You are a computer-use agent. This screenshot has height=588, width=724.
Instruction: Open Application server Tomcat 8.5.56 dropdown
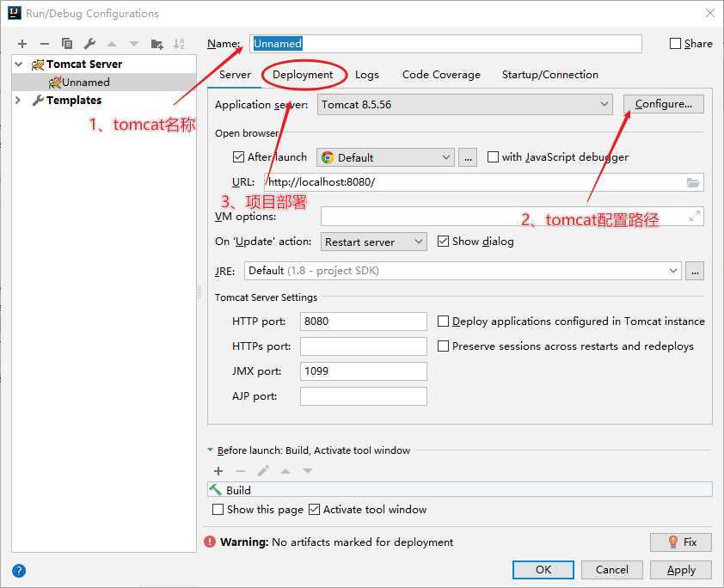(464, 105)
